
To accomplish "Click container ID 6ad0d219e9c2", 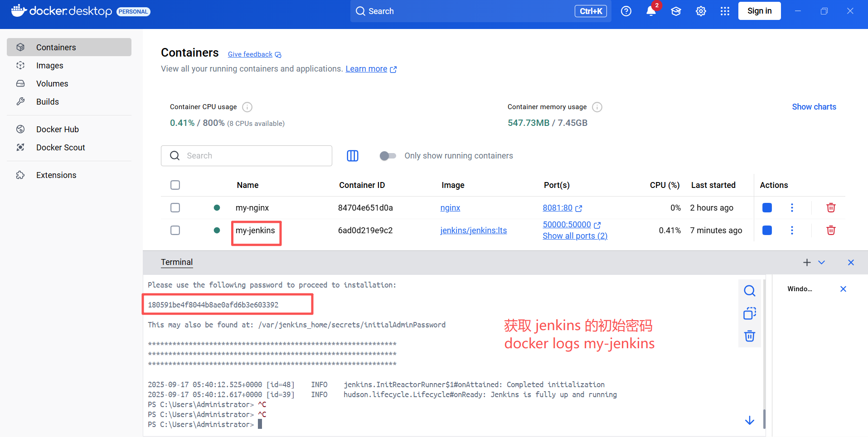I will point(365,230).
